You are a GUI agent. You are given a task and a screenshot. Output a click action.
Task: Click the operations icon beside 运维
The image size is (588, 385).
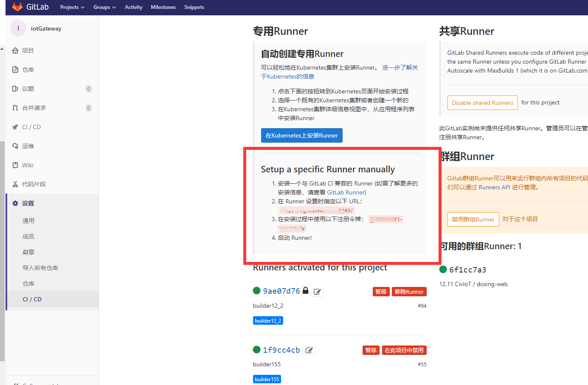(x=15, y=146)
